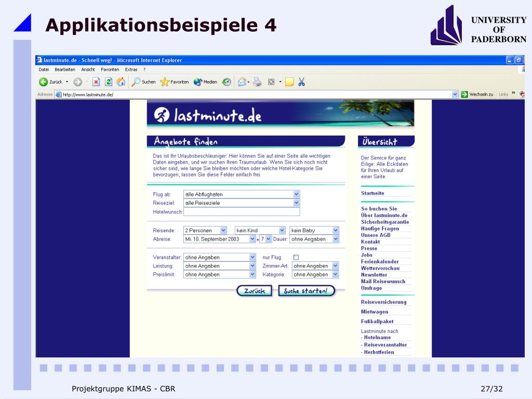The height and width of the screenshot is (399, 532).
Task: Open the Dauer duration dropdown
Action: click(x=336, y=239)
